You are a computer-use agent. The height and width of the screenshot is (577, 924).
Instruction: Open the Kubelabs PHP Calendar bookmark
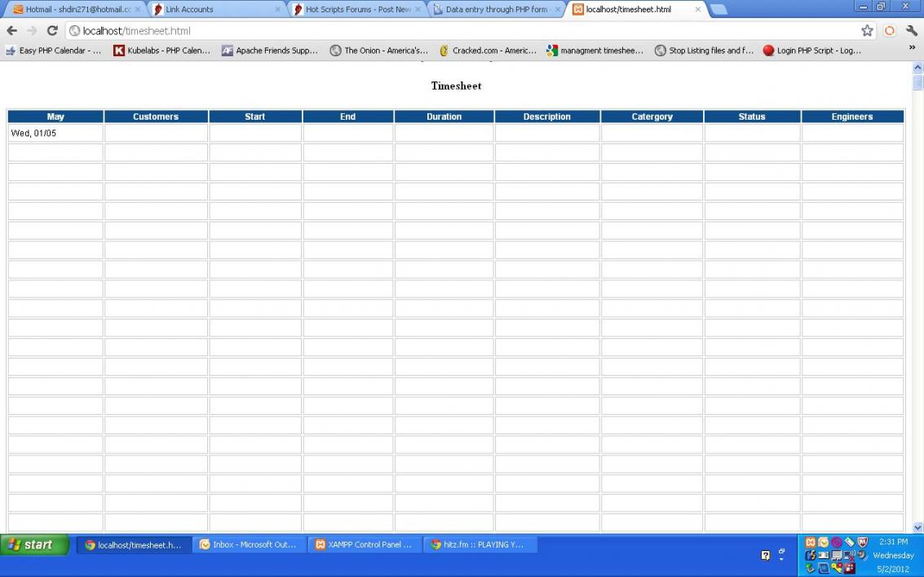point(161,51)
